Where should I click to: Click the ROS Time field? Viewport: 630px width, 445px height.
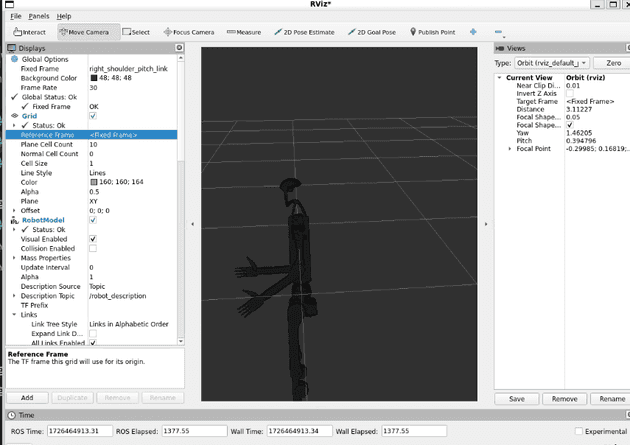[80, 431]
